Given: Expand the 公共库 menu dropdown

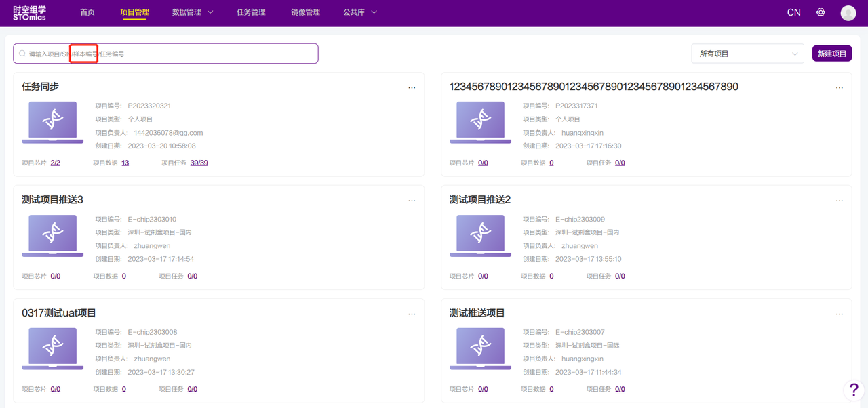Looking at the screenshot, I should pyautogui.click(x=359, y=13).
